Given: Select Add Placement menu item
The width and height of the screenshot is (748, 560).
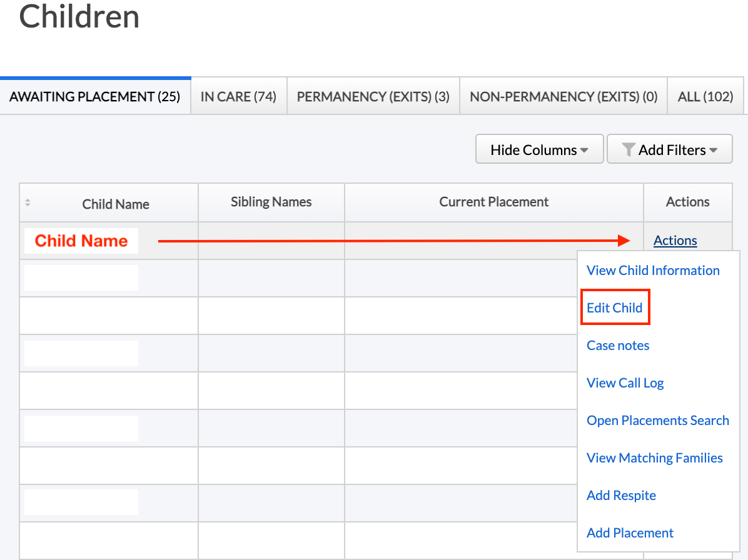Looking at the screenshot, I should tap(630, 533).
